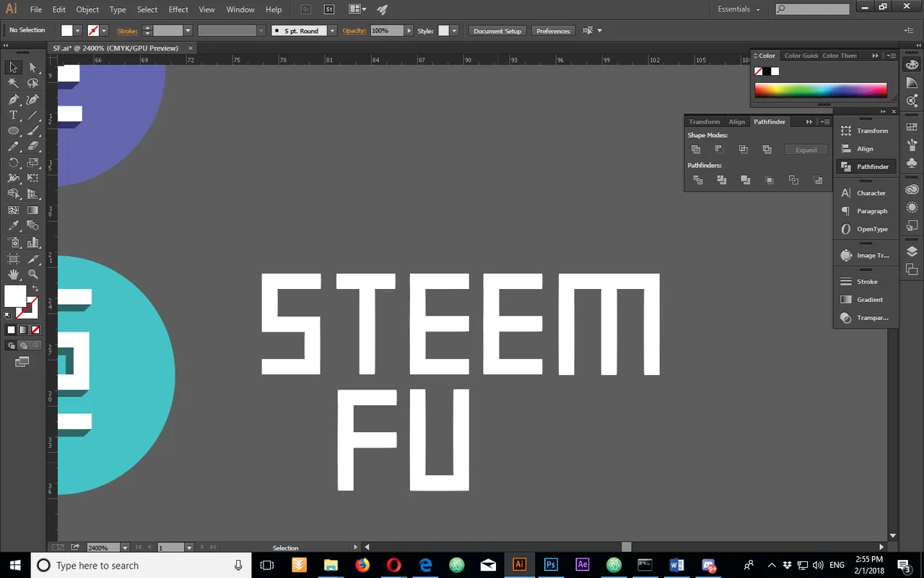Select the Pen tool
924x578 pixels.
click(x=13, y=100)
